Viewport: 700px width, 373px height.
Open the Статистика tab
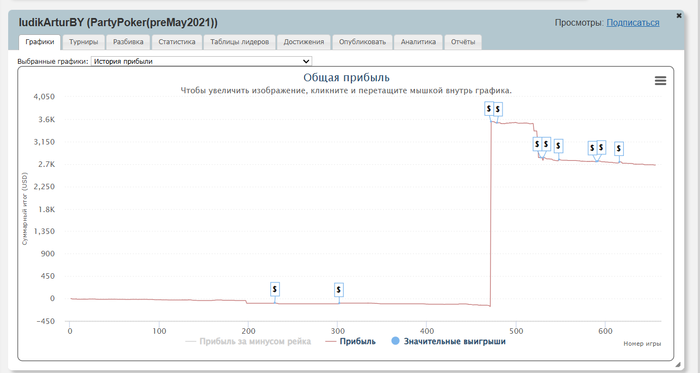[177, 42]
